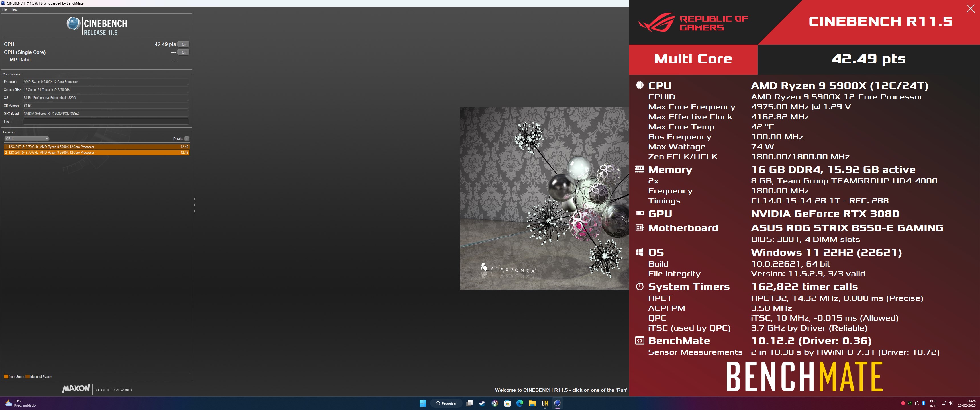Click the Memory module icon in BenchMate

point(640,169)
